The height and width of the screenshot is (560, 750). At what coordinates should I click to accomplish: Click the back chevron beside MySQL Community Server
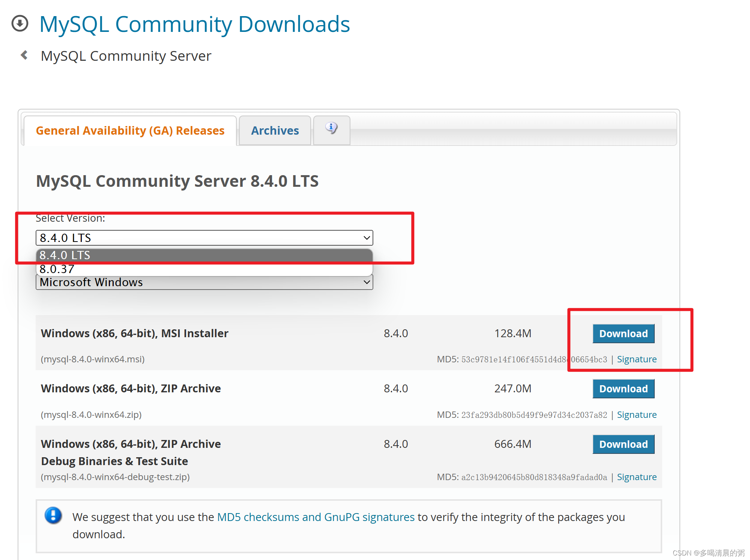24,56
